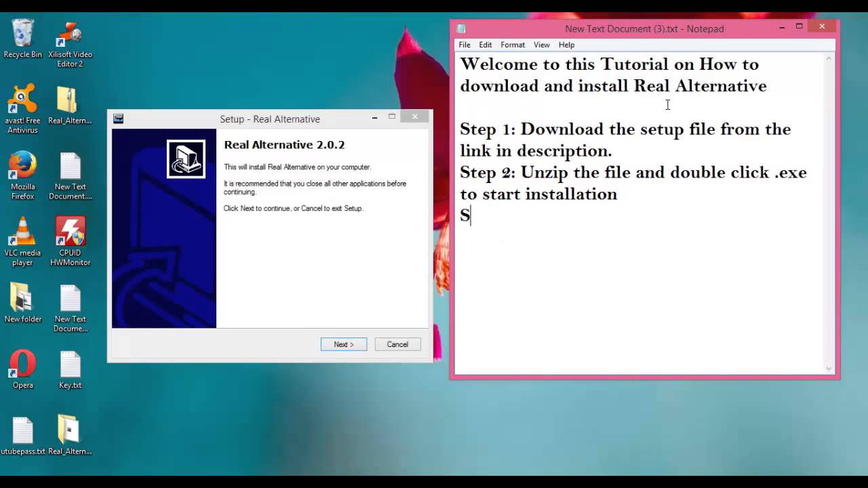Image resolution: width=868 pixels, height=488 pixels.
Task: Select the Real_Altern zipped folder near Key.txt
Action: pyautogui.click(x=70, y=435)
